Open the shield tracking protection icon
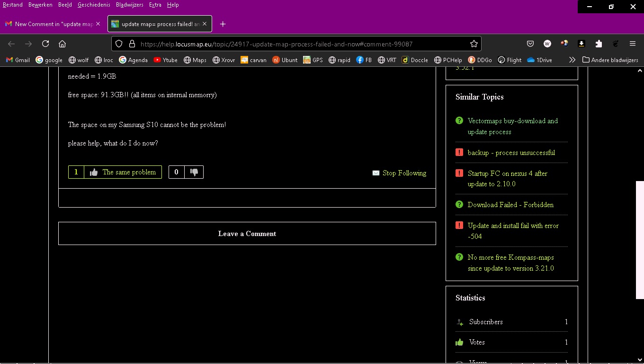Image resolution: width=644 pixels, height=364 pixels. (x=119, y=44)
